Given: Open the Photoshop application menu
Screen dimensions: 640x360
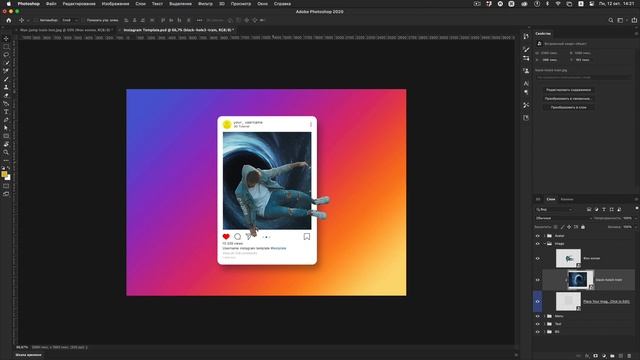Looking at the screenshot, I should click(x=29, y=4).
